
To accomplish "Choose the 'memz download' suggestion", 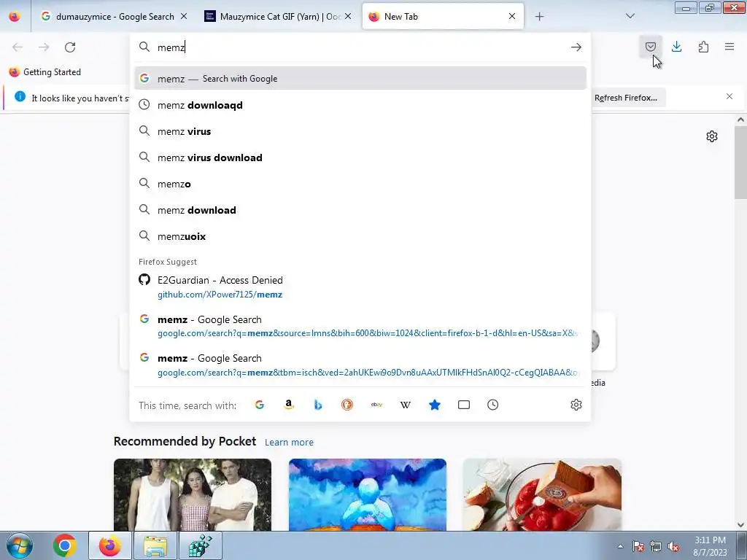I will click(360, 209).
